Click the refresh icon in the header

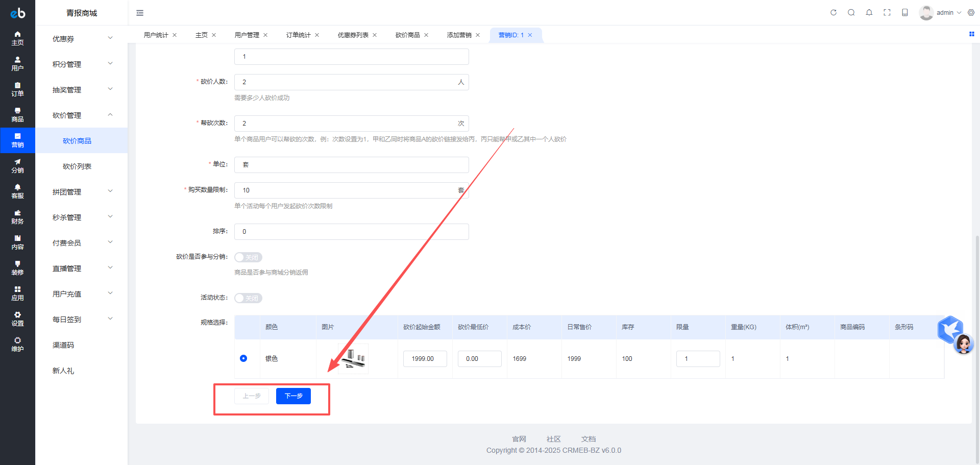834,13
